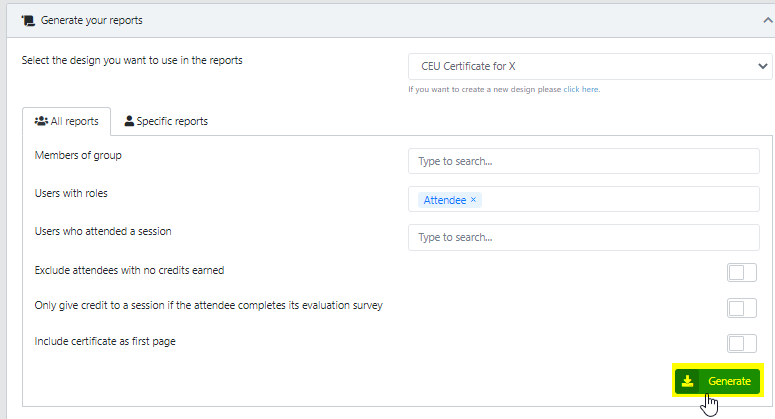Open the CEU Certificate design dropdown
775x419 pixels.
click(x=590, y=67)
